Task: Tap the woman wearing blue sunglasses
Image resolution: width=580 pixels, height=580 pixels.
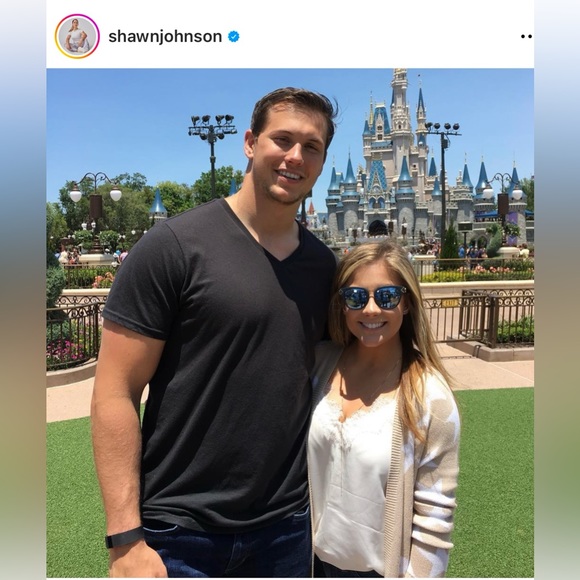Action: click(x=383, y=407)
